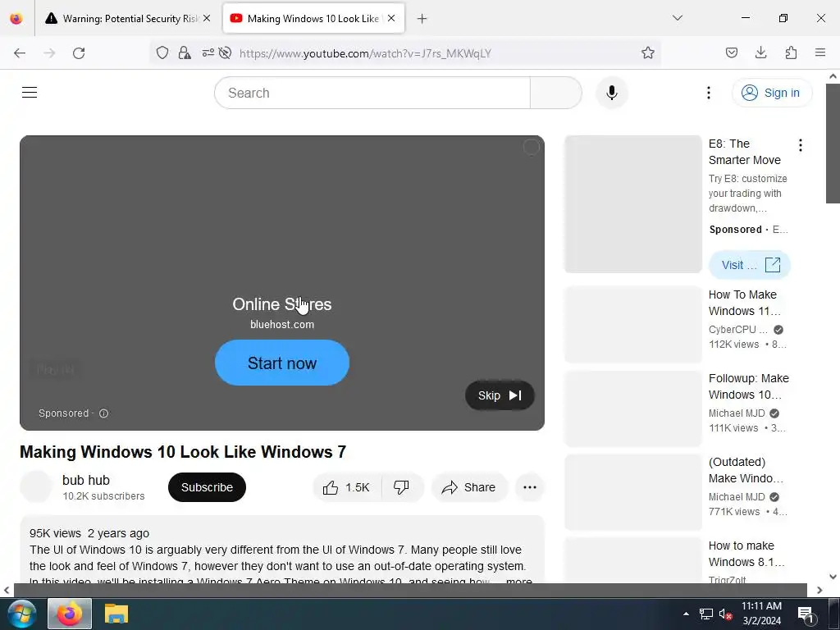Viewport: 840px width, 630px height.
Task: Open (Outdated) Make Windows video
Action: point(746,470)
